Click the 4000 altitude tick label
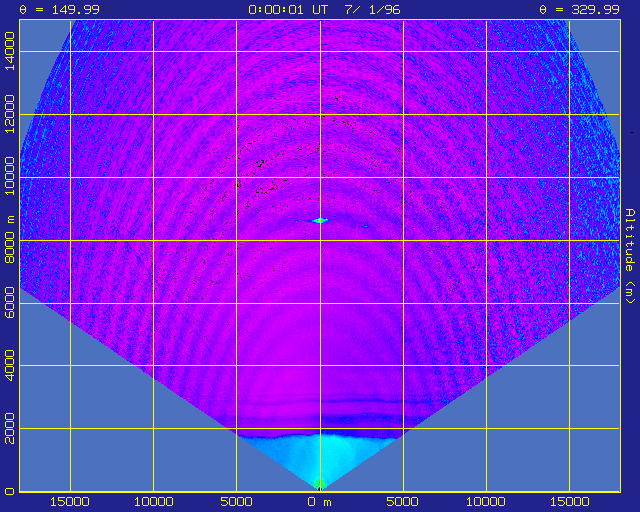 [x=9, y=365]
